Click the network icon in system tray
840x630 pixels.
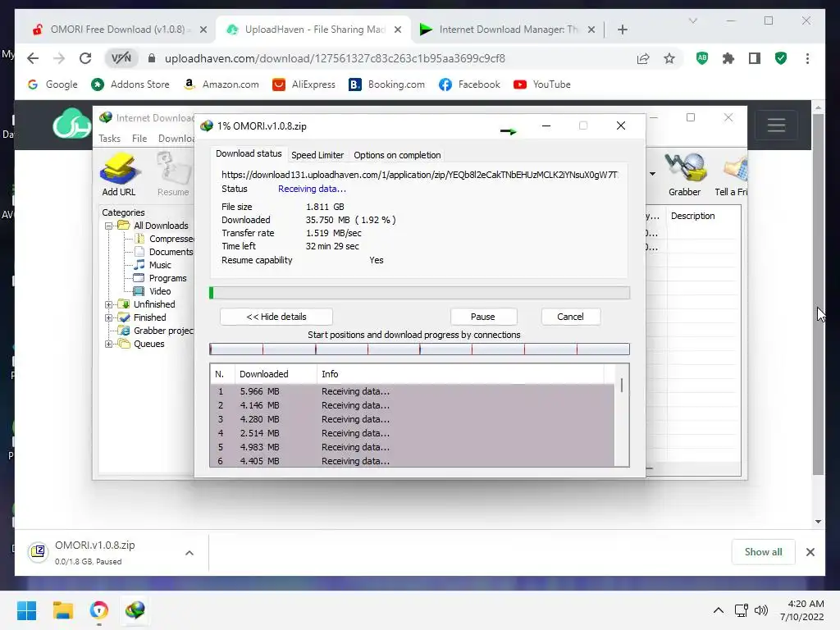[742, 610]
